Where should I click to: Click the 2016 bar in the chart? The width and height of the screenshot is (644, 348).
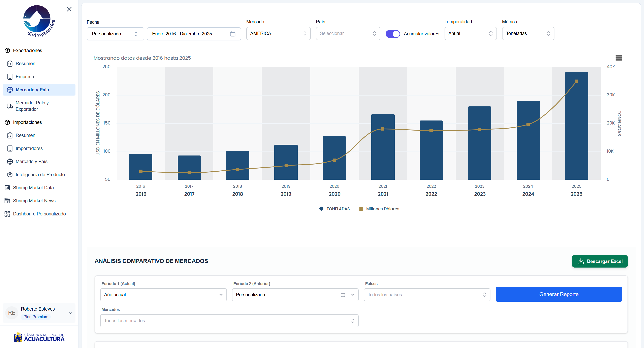140,167
